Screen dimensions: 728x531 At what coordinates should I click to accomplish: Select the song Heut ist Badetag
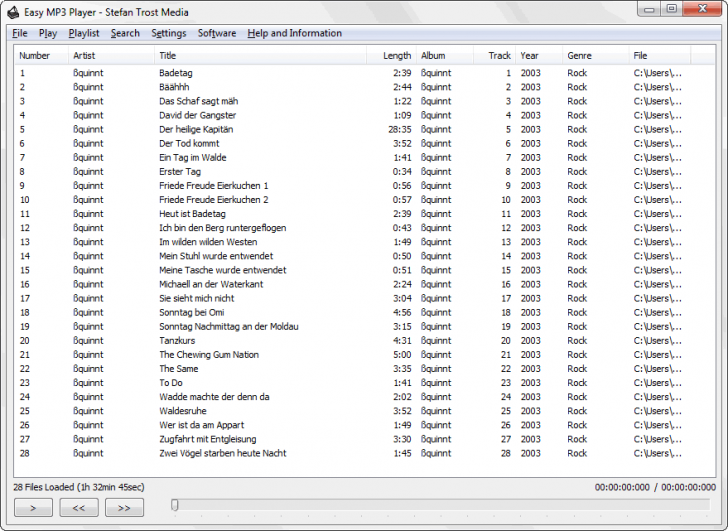[192, 214]
